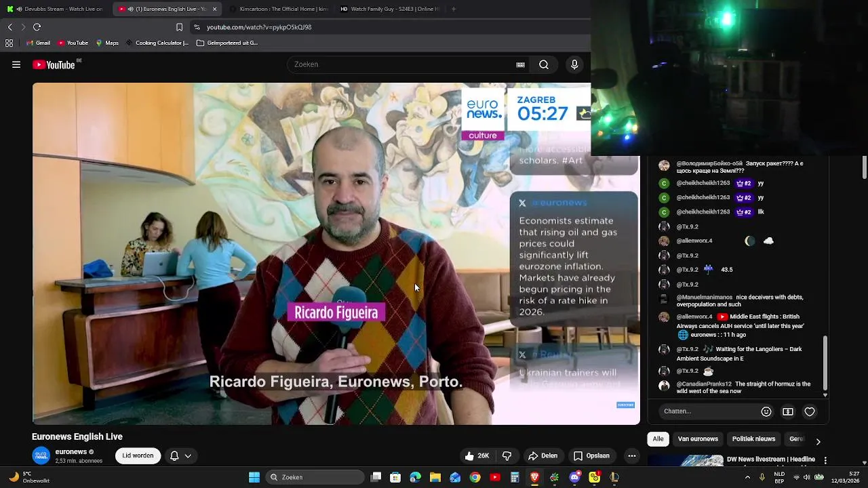Click the browser address bar URL
The image size is (868, 488).
[x=259, y=27]
